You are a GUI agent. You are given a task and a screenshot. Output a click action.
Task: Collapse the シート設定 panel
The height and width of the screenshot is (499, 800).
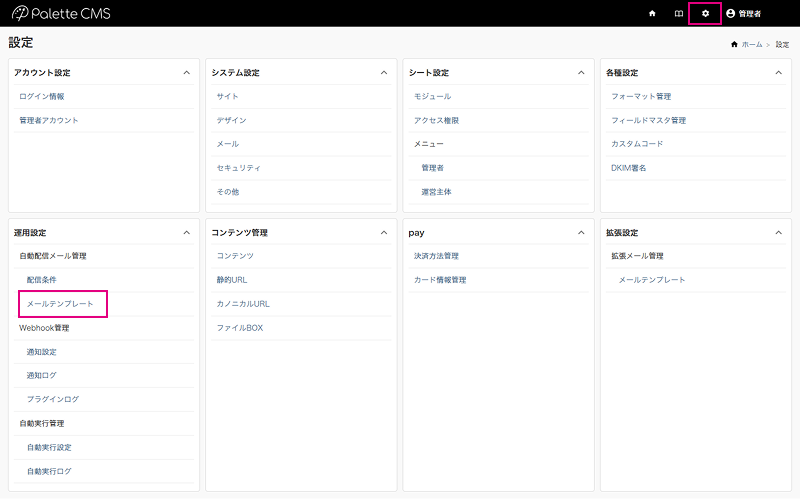tap(581, 73)
